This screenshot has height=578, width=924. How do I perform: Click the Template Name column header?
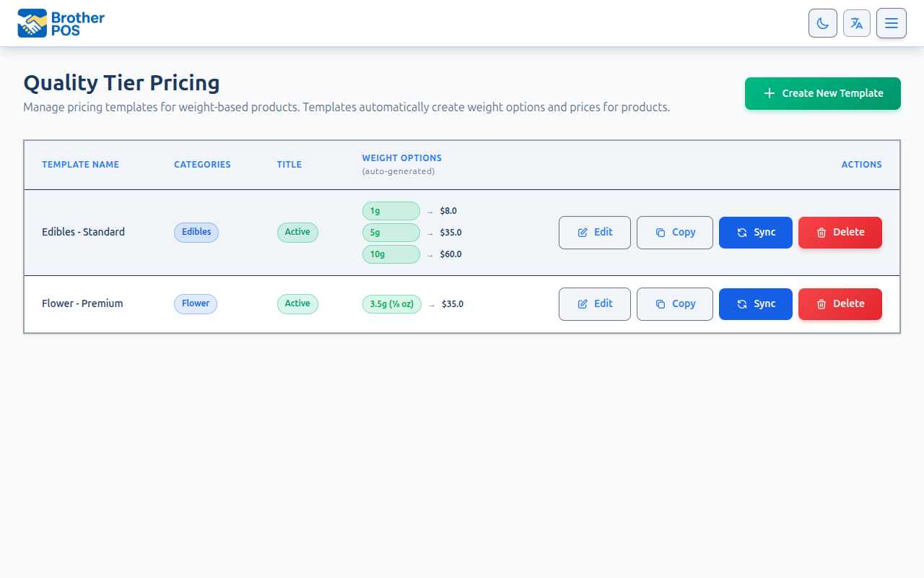pyautogui.click(x=80, y=165)
